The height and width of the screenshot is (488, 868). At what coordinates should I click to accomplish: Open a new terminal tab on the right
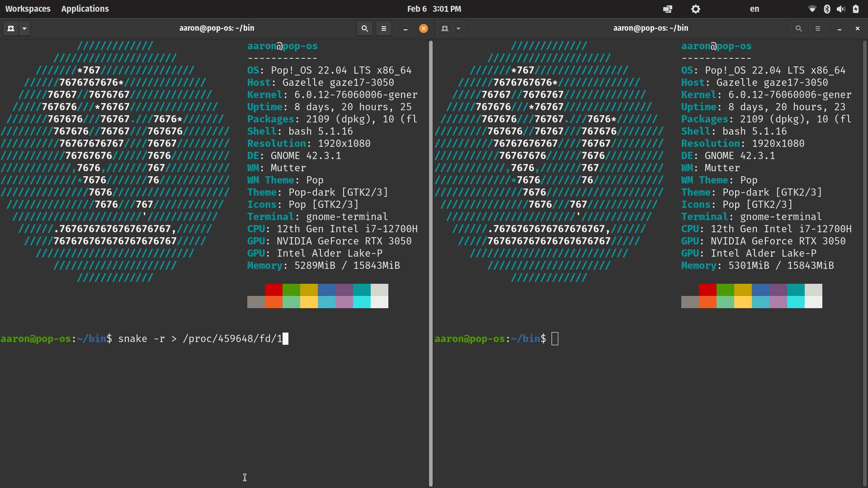pyautogui.click(x=445, y=28)
